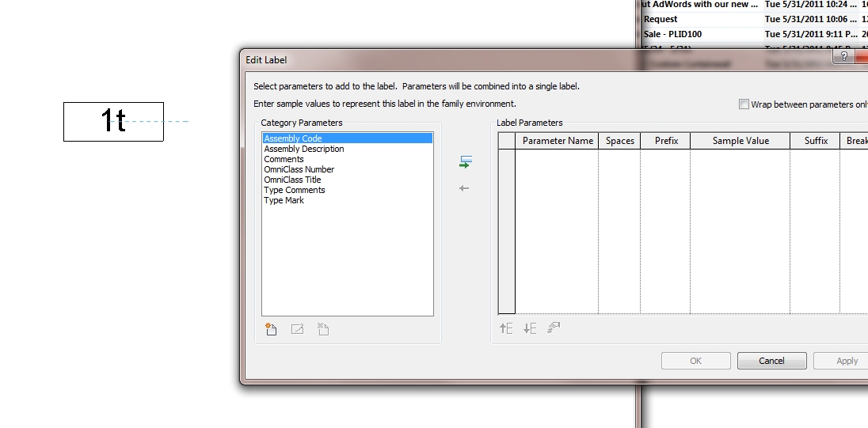
Task: Click the Edit Label help button
Action: (843, 56)
